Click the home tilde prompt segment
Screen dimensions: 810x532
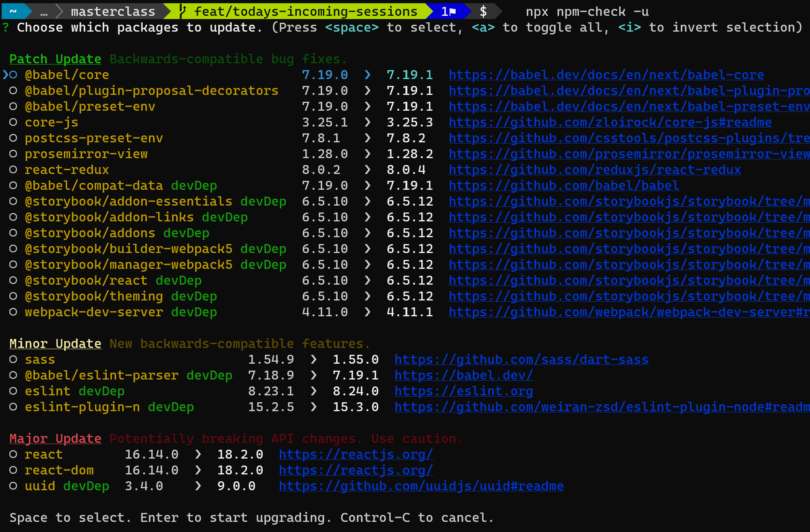coord(13,11)
